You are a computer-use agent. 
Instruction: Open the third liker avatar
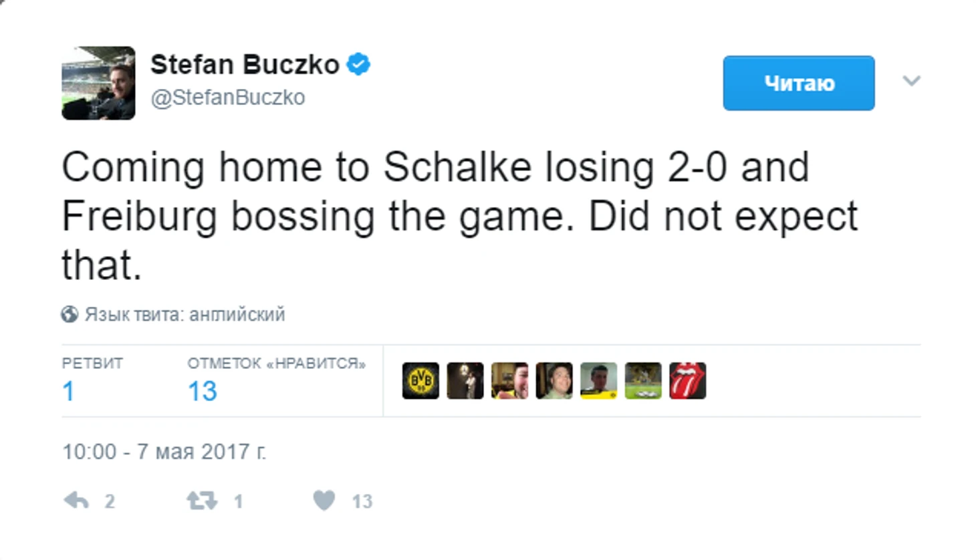point(509,381)
